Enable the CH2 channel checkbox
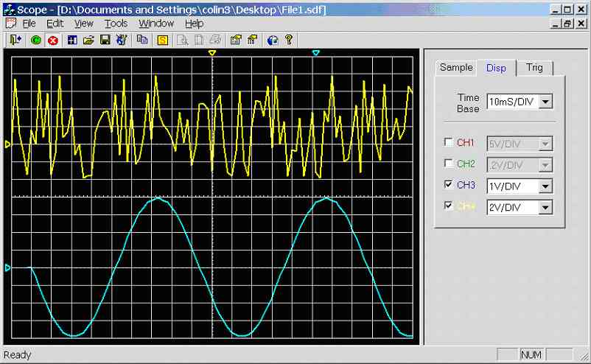Image resolution: width=591 pixels, height=364 pixels. click(449, 164)
